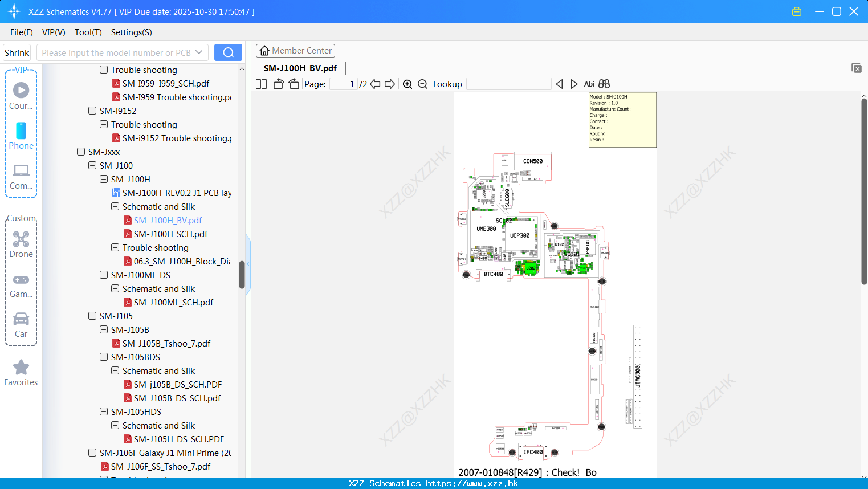Zoom in on the PDF
This screenshot has height=489, width=868.
(x=407, y=84)
